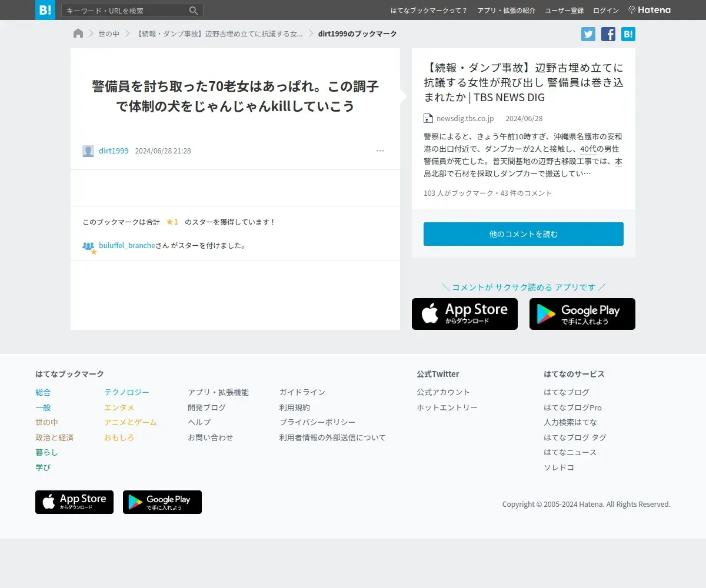Open 利用者情報の外部送信について link
The image size is (706, 588).
[x=332, y=437]
